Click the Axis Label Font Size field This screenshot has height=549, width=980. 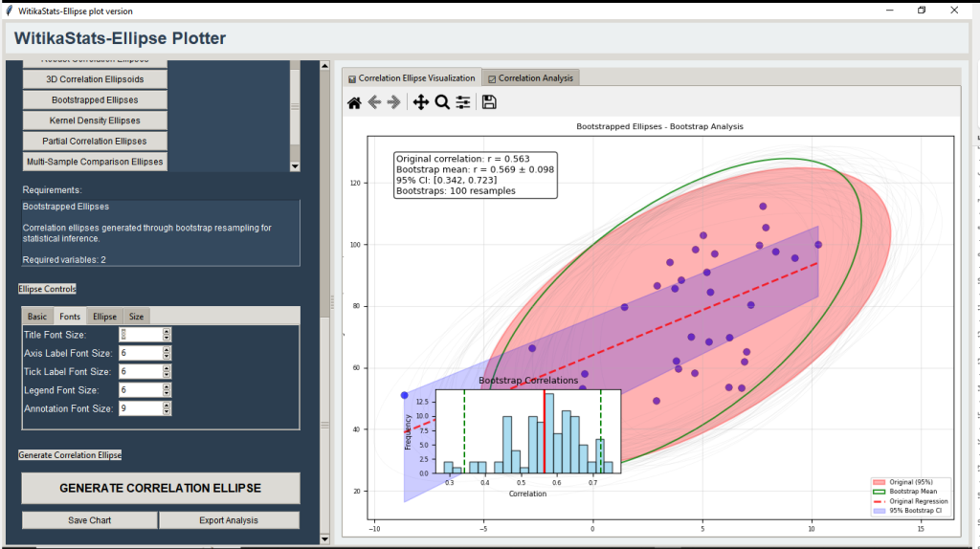coord(141,353)
